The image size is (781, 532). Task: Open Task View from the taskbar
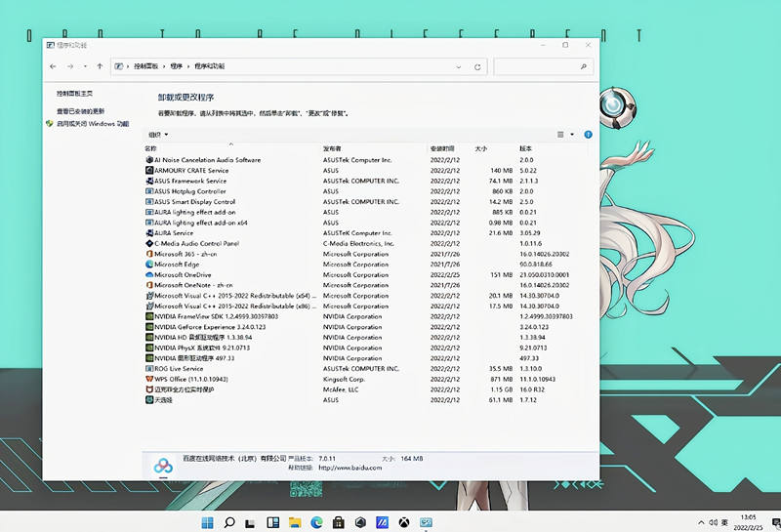tap(251, 522)
